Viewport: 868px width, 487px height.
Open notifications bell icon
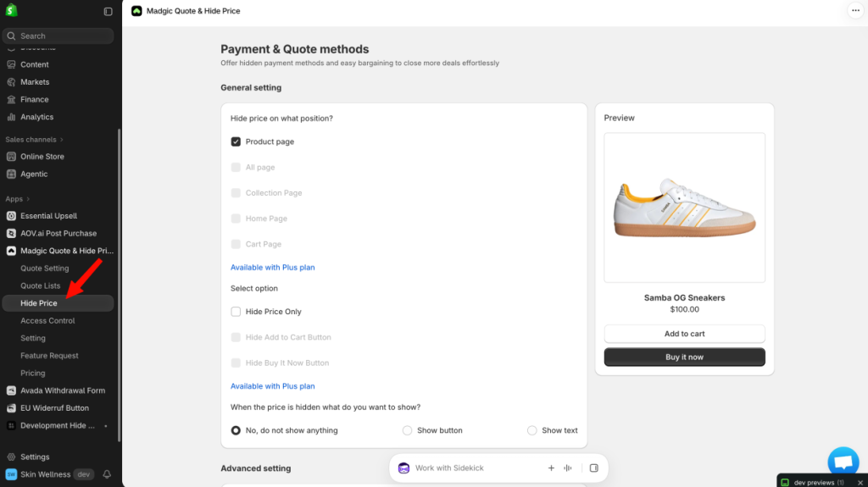[x=107, y=474]
